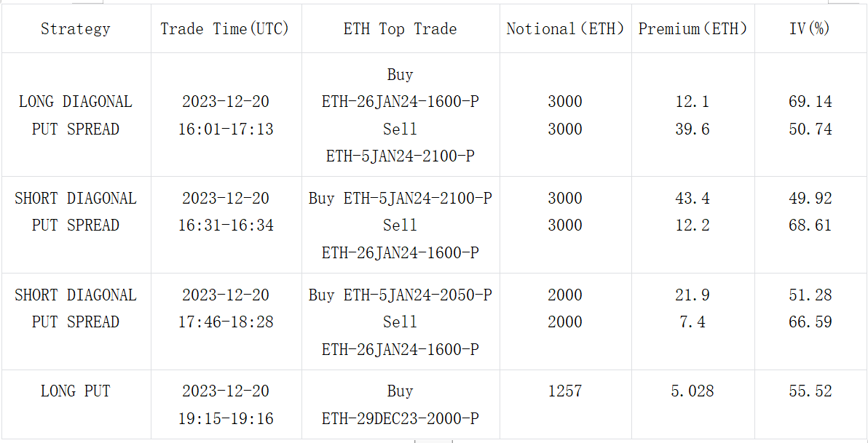Click the ETH-29DEC23-2000-P instrument text
The width and height of the screenshot is (868, 443).
400,419
